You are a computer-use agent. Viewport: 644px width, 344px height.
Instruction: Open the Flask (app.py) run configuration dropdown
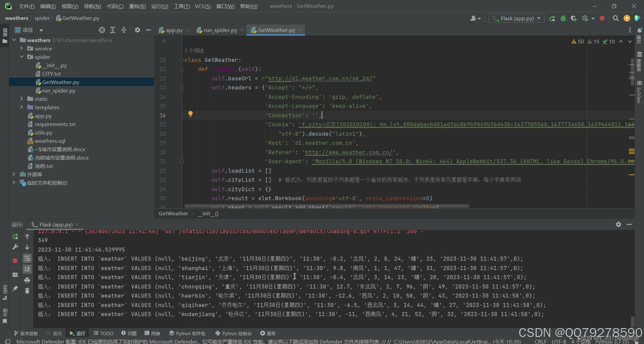point(516,18)
